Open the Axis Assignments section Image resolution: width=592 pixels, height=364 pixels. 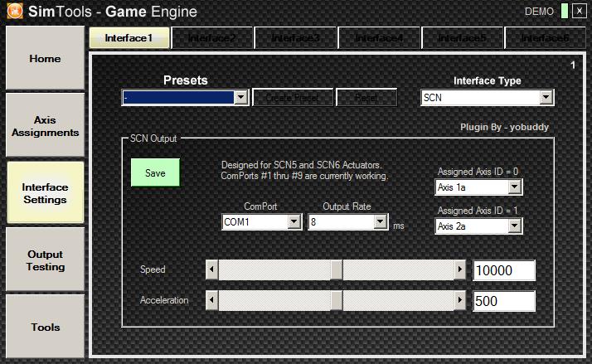coord(45,125)
